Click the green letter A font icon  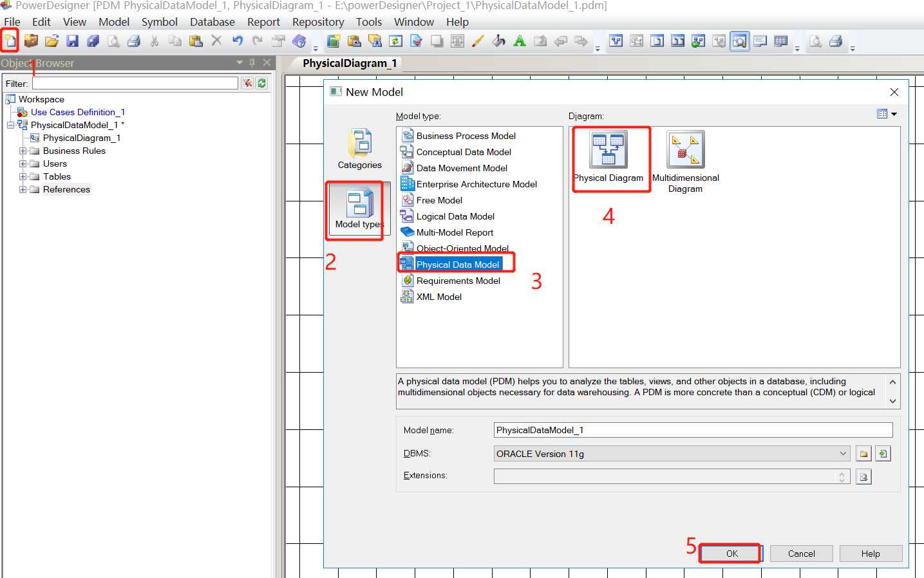pyautogui.click(x=520, y=41)
